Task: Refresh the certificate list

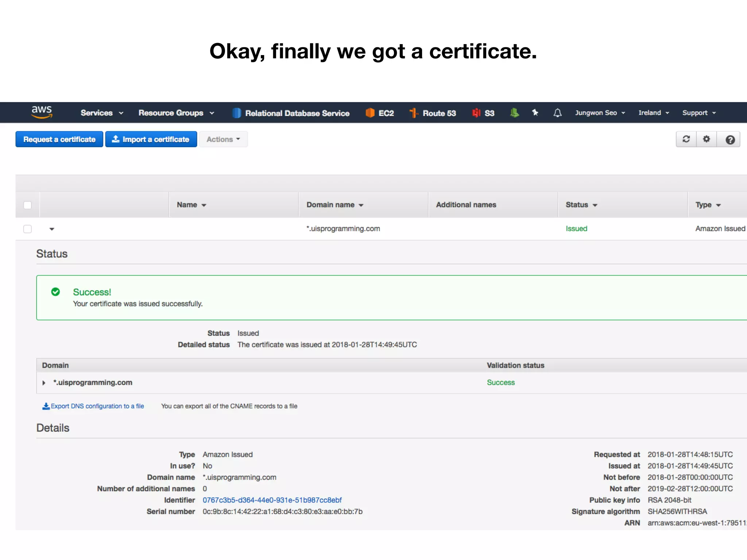Action: pyautogui.click(x=686, y=139)
